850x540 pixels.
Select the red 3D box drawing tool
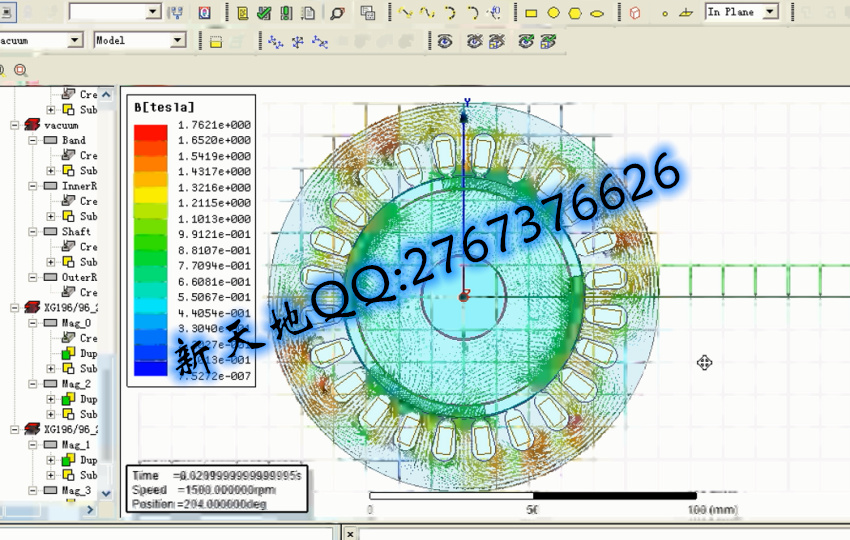pyautogui.click(x=635, y=13)
